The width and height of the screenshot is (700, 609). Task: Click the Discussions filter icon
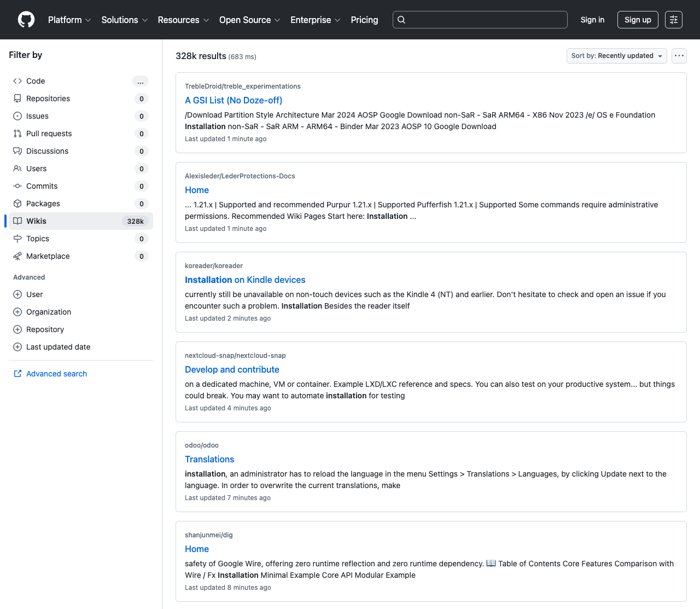pos(17,151)
